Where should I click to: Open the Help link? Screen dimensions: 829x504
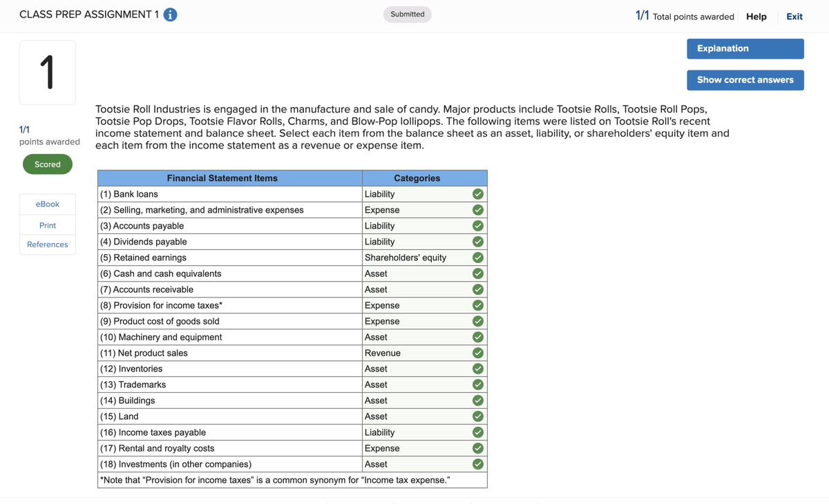756,17
